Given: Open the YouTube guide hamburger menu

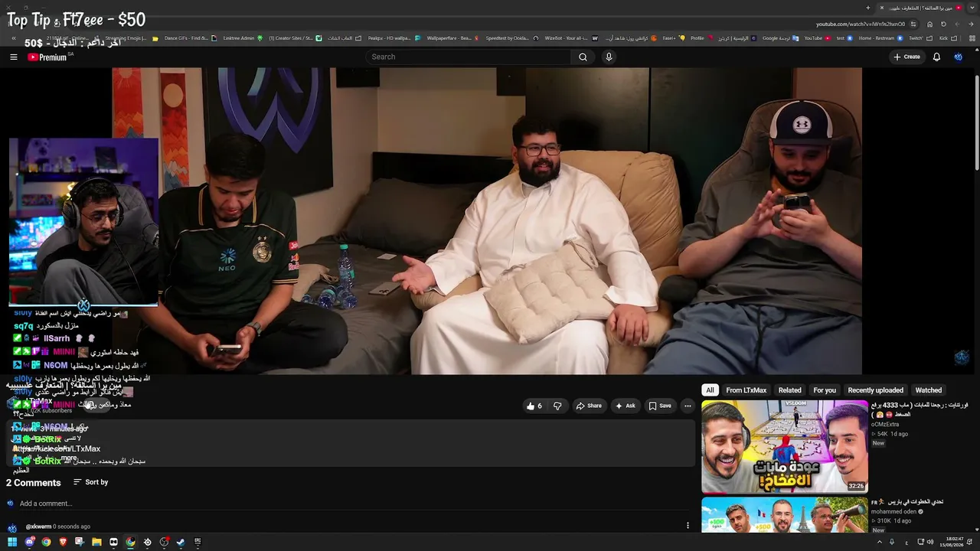Looking at the screenshot, I should [13, 57].
